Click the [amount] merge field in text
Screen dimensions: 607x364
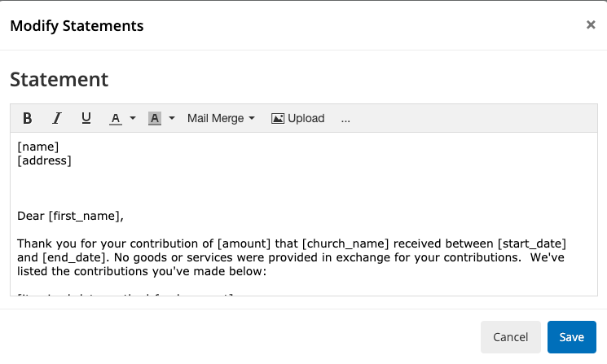point(244,243)
